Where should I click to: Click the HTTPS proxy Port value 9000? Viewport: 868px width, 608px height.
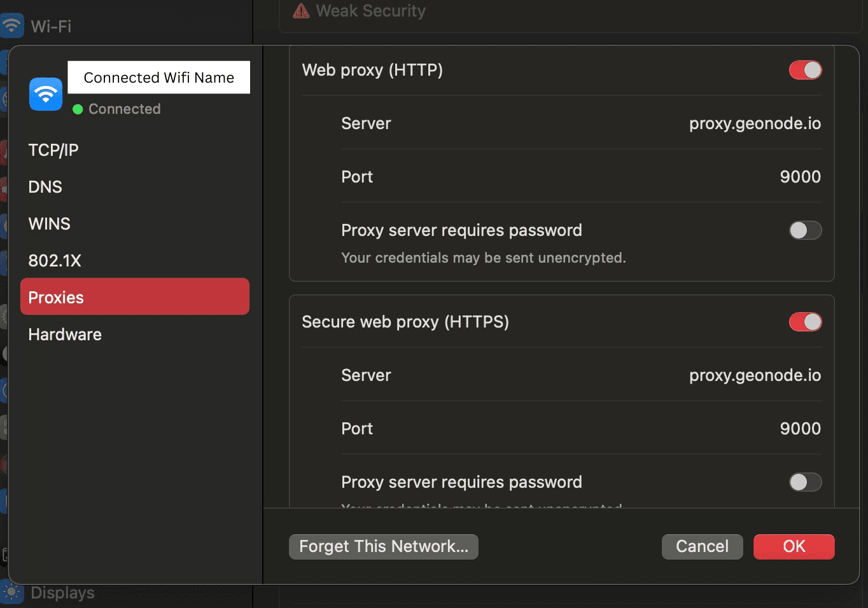pyautogui.click(x=800, y=429)
